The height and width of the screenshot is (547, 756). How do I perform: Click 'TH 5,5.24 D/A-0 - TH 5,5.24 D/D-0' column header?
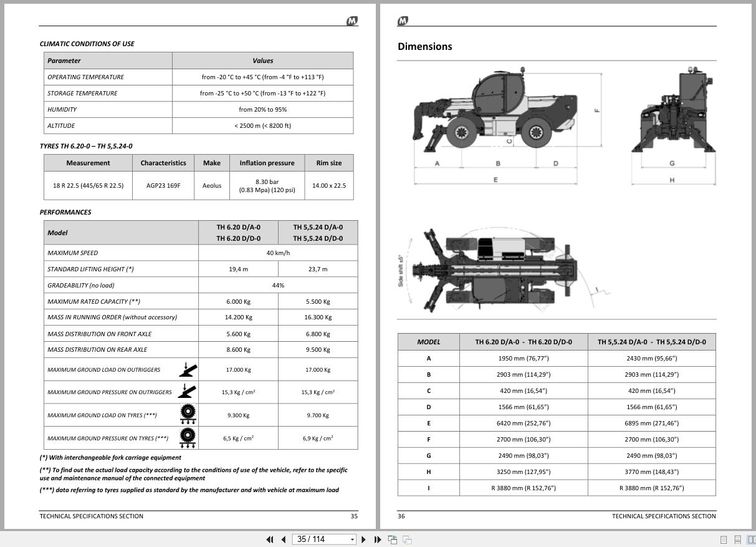pos(651,342)
